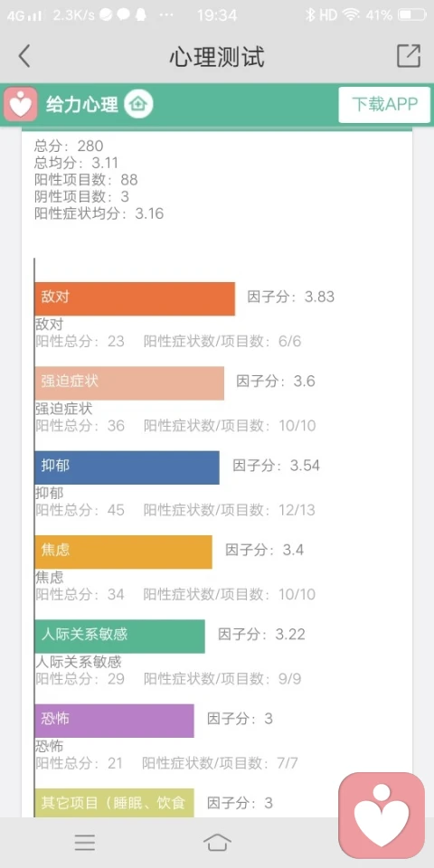Image resolution: width=434 pixels, height=868 pixels.
Task: Tap the back arrow in the header
Action: 24,56
